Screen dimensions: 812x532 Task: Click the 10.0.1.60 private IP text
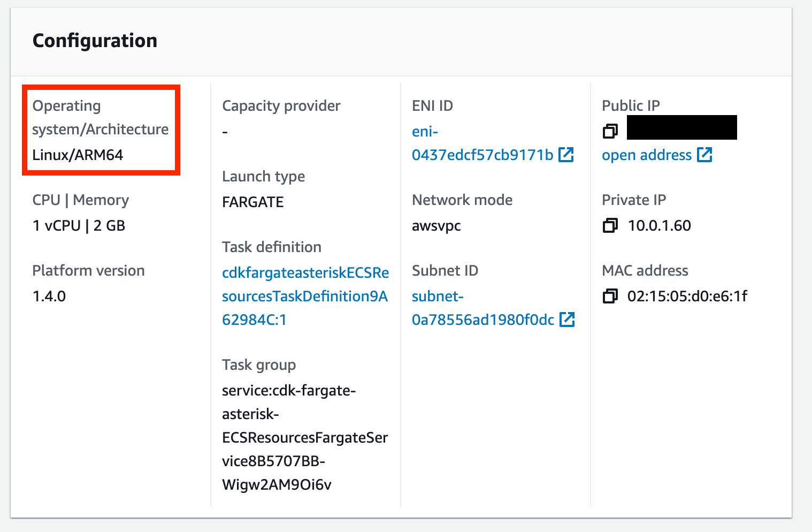pyautogui.click(x=659, y=225)
